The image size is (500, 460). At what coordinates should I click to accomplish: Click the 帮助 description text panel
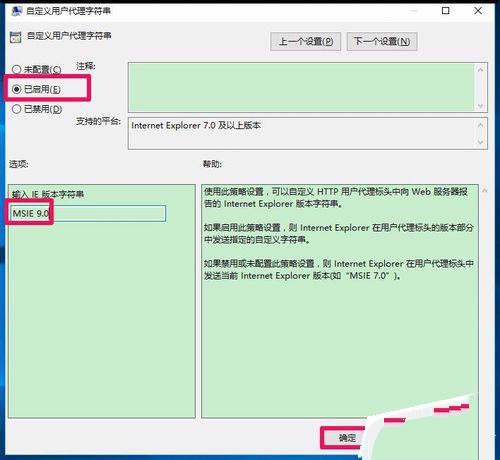tap(340, 301)
